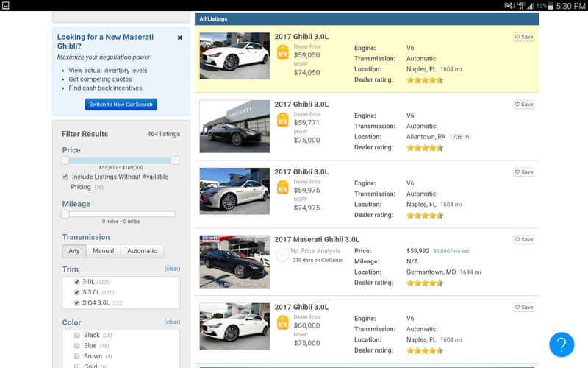The image size is (588, 368).
Task: Click dealer rating stars for Germantown listing
Action: pyautogui.click(x=425, y=283)
